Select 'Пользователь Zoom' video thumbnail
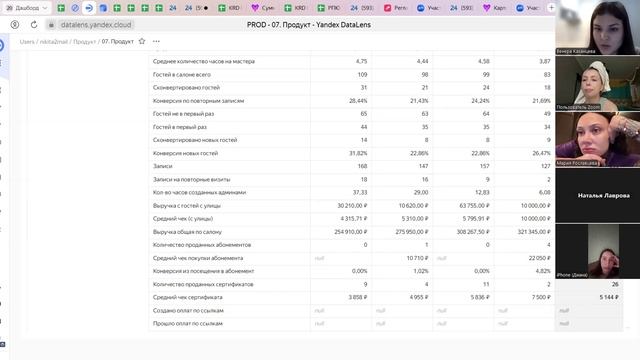This screenshot has width=640, height=360. tap(598, 83)
